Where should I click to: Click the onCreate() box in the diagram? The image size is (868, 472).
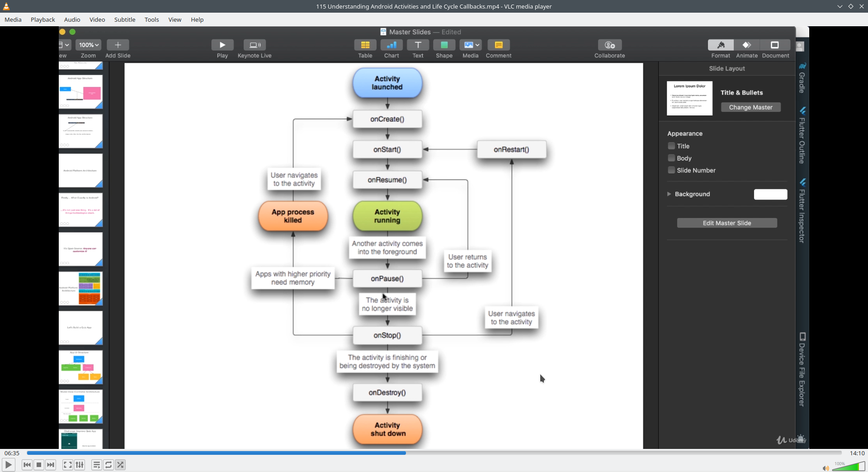click(387, 119)
